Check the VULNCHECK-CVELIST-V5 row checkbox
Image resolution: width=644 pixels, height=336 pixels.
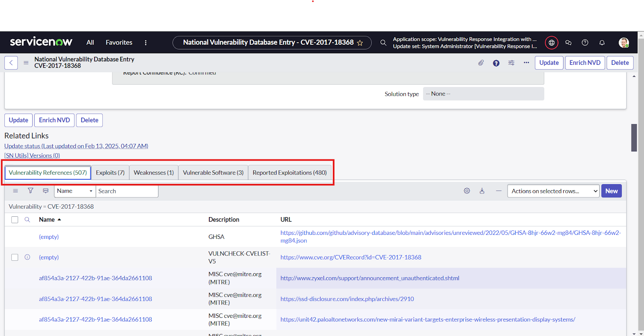(x=15, y=257)
